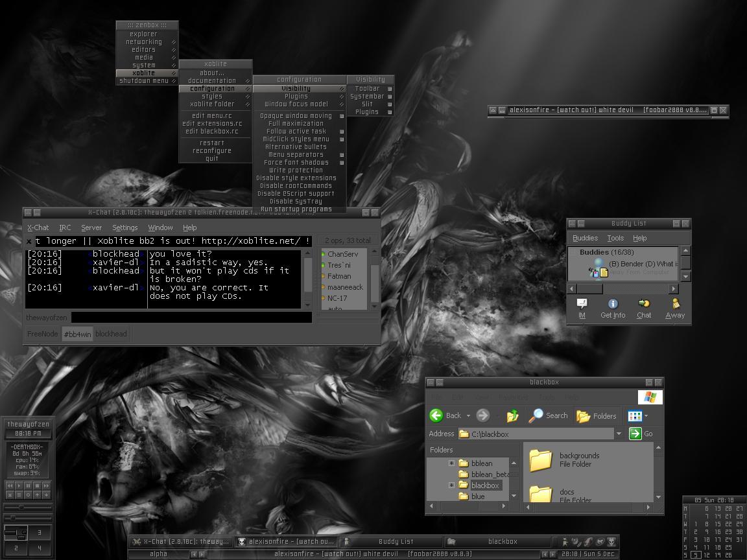Click the up arrow icon in media controls
The height and width of the screenshot is (560, 747).
37,495
